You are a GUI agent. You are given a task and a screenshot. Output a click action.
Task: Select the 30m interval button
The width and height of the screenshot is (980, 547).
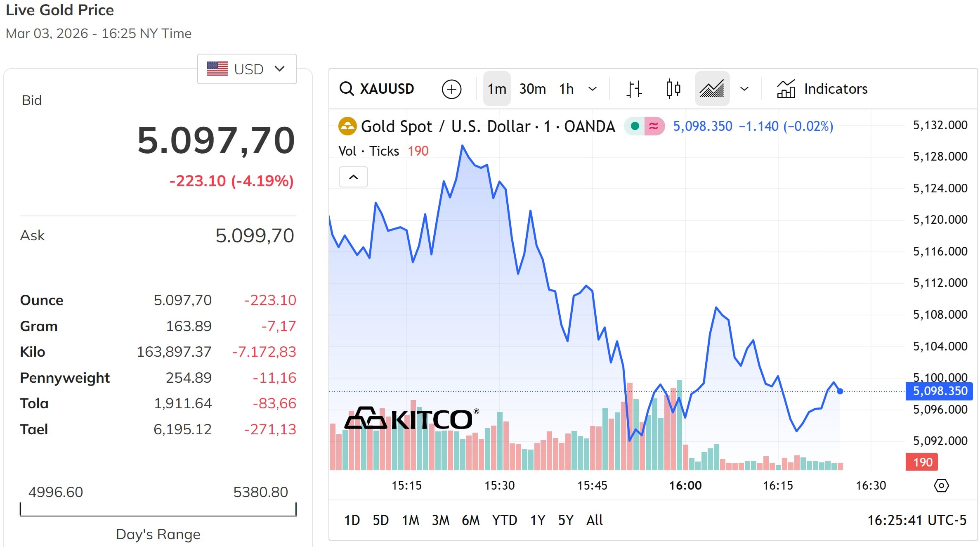click(x=532, y=89)
